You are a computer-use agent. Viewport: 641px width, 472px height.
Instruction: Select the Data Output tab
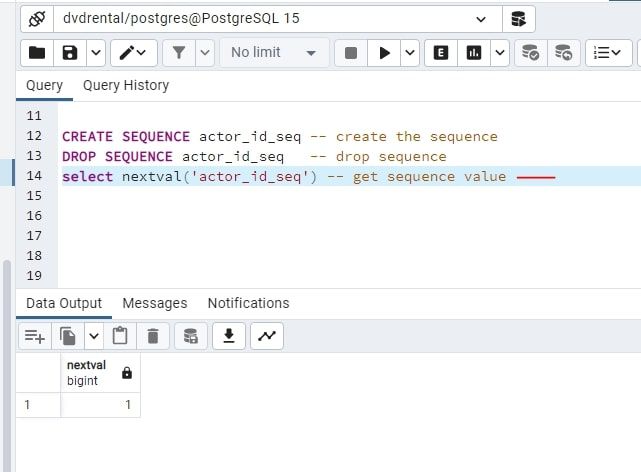tap(64, 303)
